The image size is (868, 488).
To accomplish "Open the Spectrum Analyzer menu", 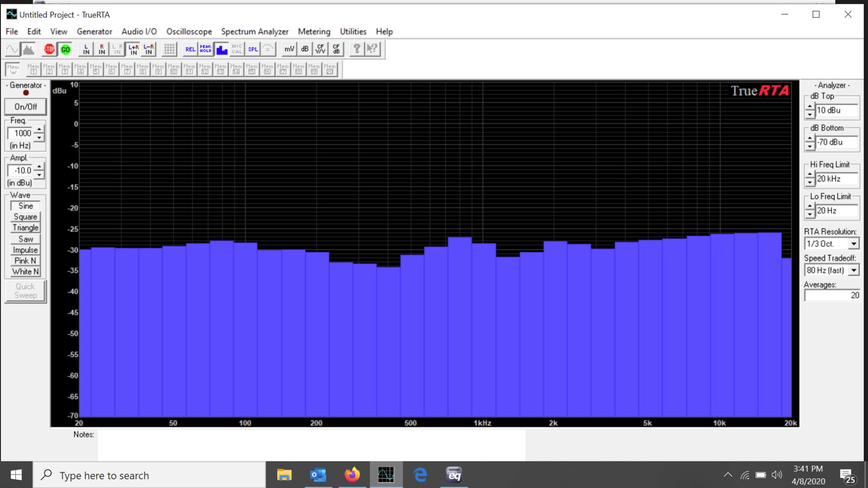I will tap(255, 31).
